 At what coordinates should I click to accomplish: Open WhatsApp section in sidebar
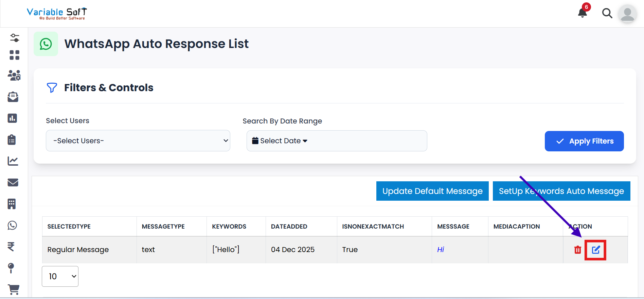pyautogui.click(x=13, y=225)
